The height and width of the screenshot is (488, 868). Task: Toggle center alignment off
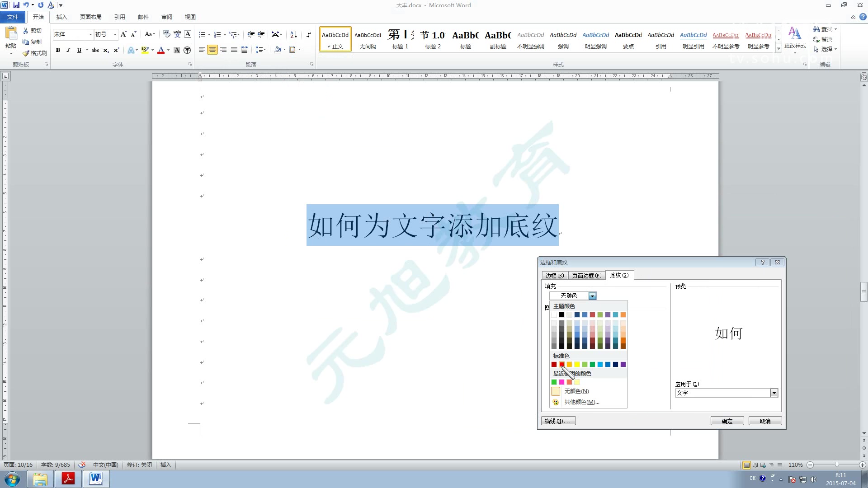(x=212, y=50)
